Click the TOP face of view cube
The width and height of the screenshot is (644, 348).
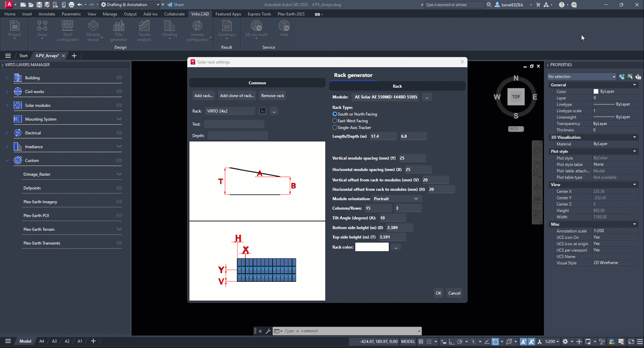pyautogui.click(x=516, y=97)
